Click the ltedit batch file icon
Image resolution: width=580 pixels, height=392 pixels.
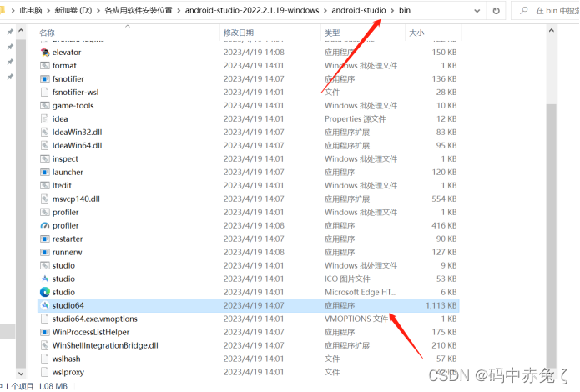[x=45, y=185]
